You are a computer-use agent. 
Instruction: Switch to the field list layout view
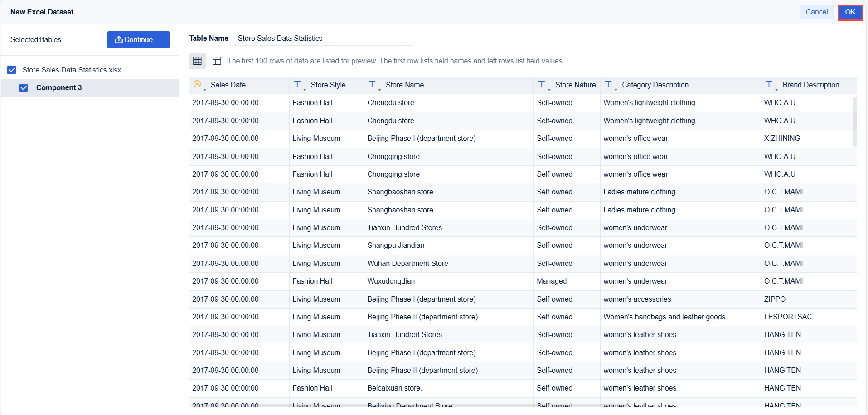pos(217,61)
